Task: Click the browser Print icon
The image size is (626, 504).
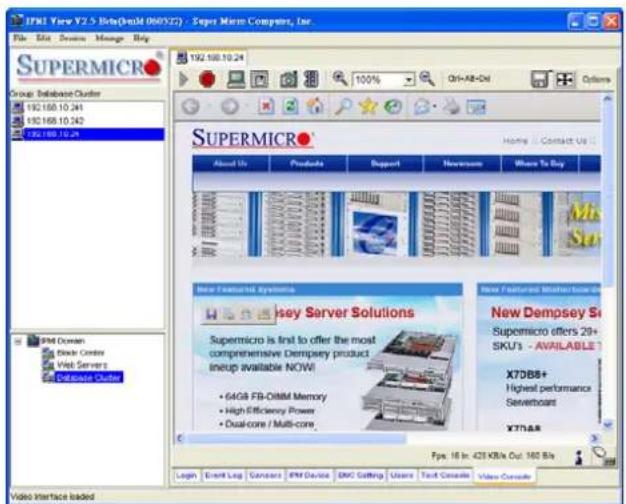Action: coord(452,107)
